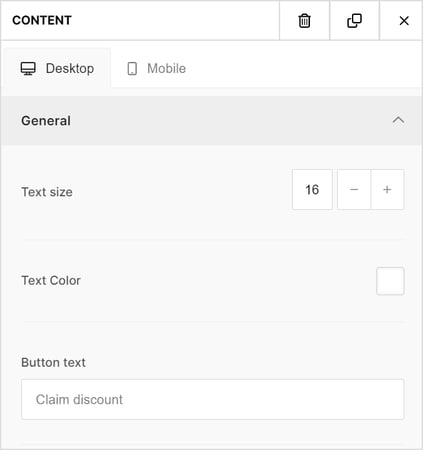This screenshot has width=423, height=450.
Task: Click the Text Color label
Action: click(51, 281)
